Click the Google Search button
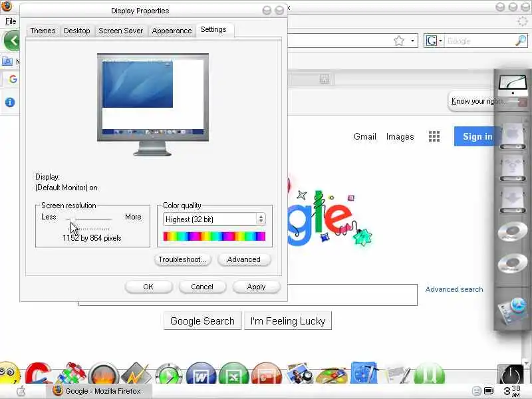 (x=202, y=321)
